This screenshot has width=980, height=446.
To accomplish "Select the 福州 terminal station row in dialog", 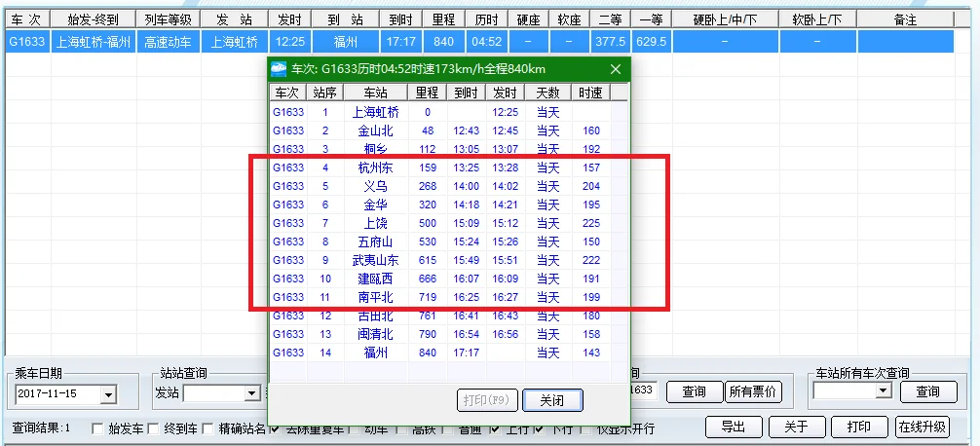I will (440, 353).
